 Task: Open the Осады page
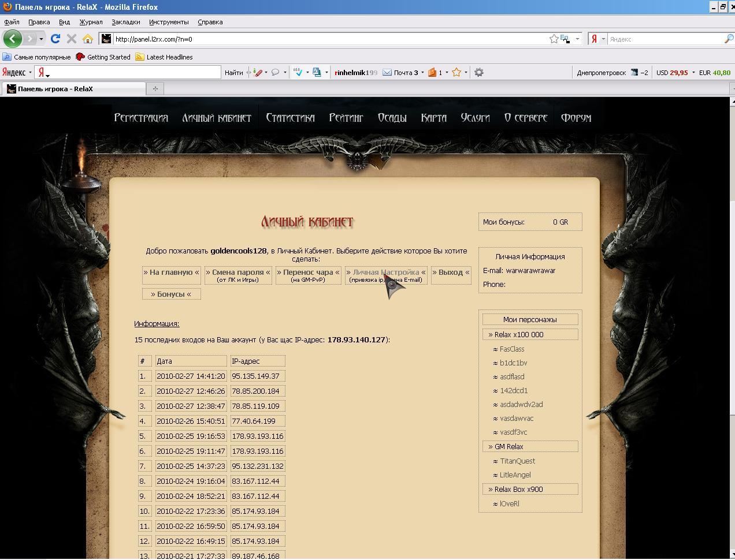click(x=392, y=118)
